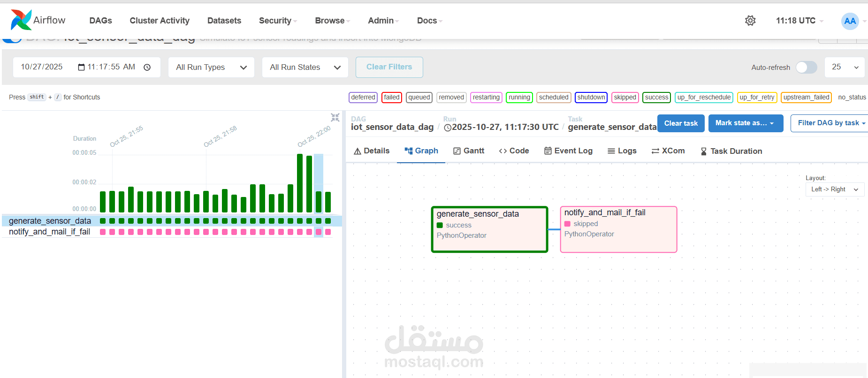Filter by the upstream_failed state badge
The height and width of the screenshot is (378, 868).
click(807, 97)
